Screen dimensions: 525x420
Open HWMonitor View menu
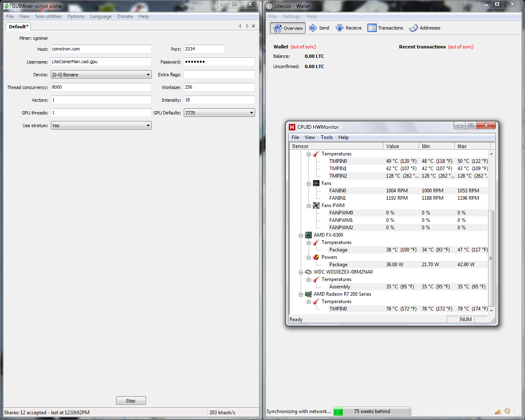click(310, 137)
